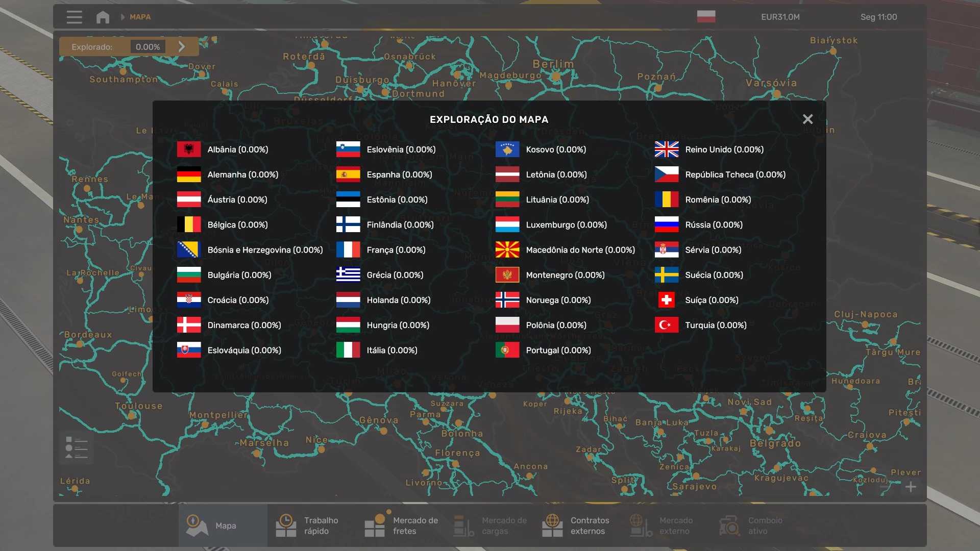Select the Mapa tab
Screen dimensions: 980x551
223,525
